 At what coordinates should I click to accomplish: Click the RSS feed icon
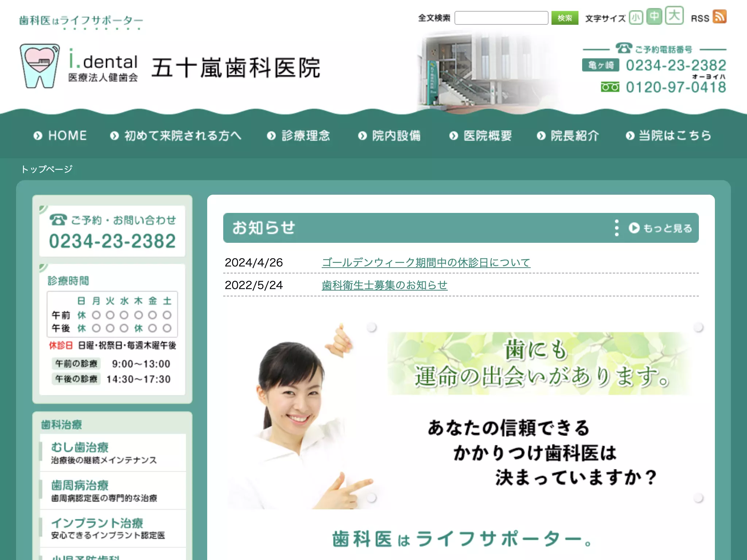point(719,16)
